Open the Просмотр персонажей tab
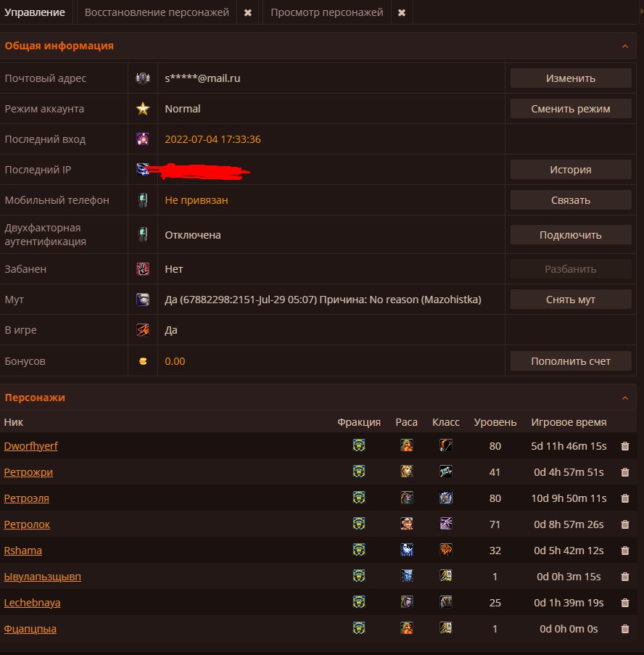This screenshot has width=644, height=655. pos(327,12)
